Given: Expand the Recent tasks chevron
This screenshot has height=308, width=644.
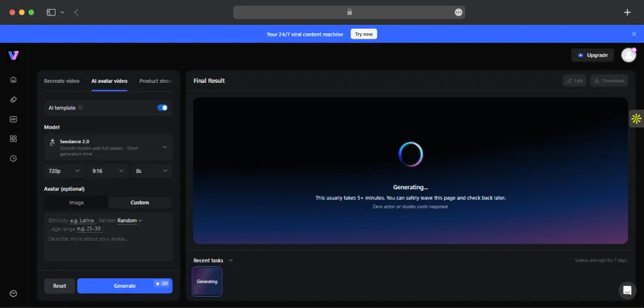Looking at the screenshot, I should pos(231,260).
